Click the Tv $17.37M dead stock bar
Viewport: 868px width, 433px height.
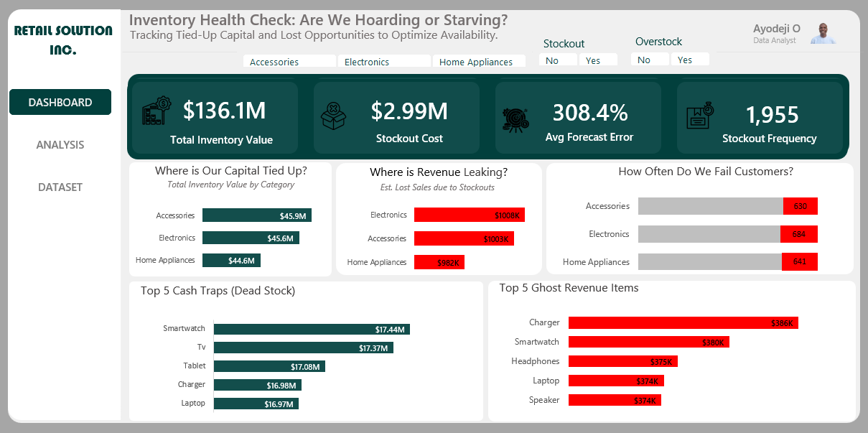(304, 348)
